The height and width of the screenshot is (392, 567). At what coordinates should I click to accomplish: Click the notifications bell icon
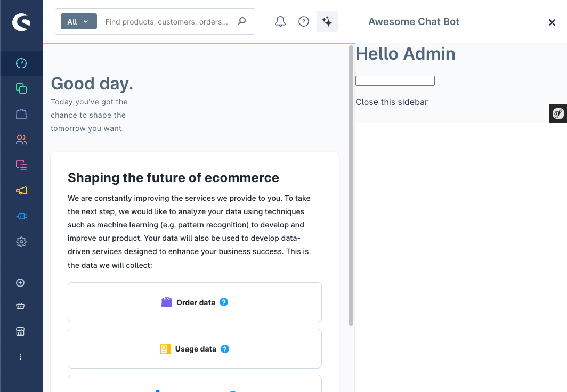[x=280, y=22]
